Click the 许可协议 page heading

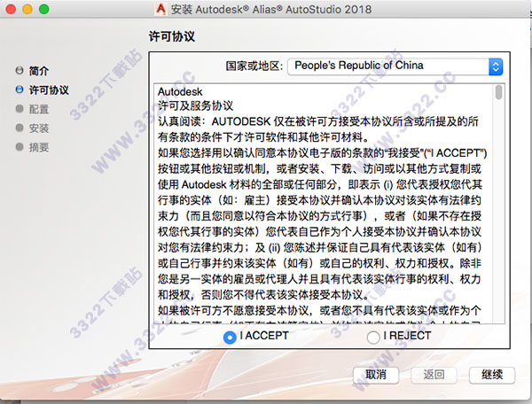pyautogui.click(x=172, y=36)
